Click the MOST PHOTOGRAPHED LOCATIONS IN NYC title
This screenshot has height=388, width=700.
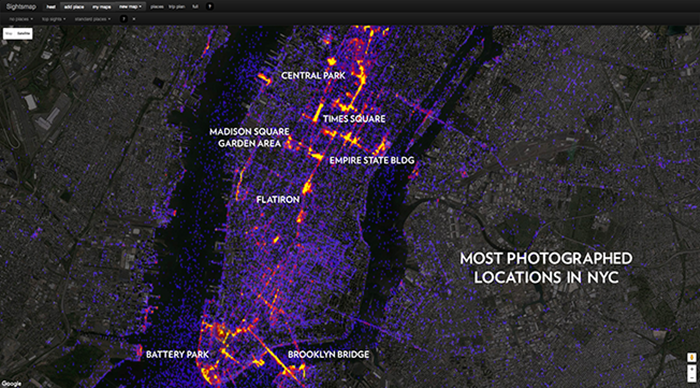546,268
